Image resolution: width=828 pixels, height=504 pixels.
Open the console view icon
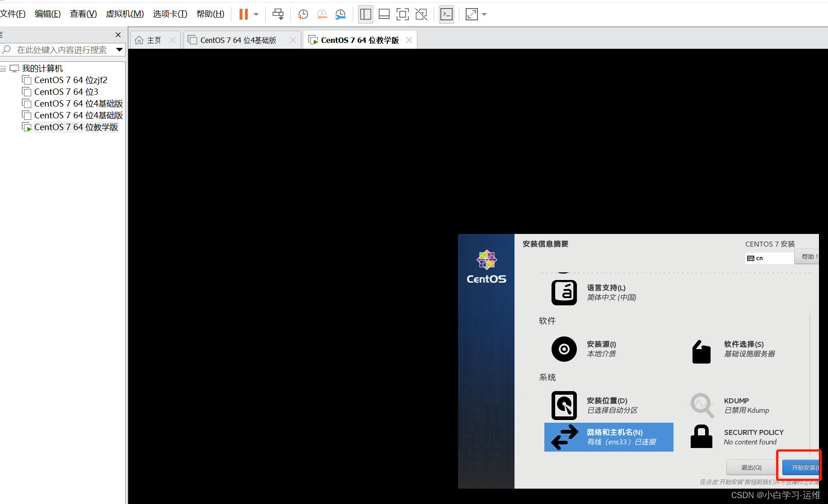(446, 14)
